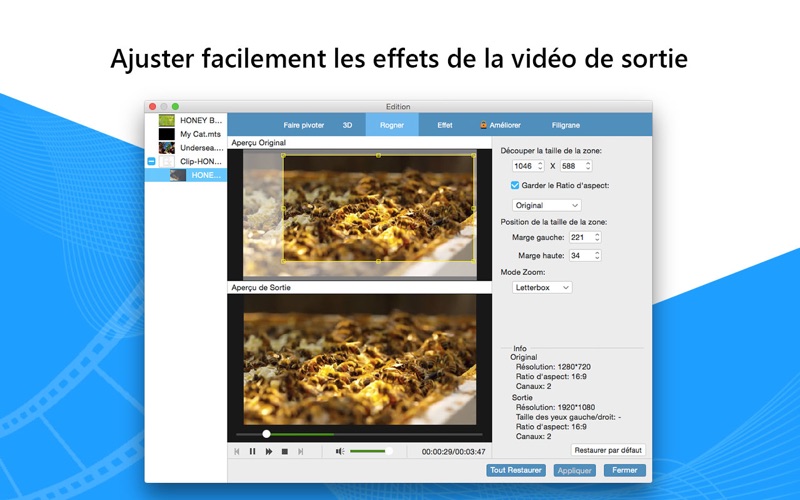Screen dimensions: 800x500
Task: Click Restaurer par défaut button
Action: (608, 450)
